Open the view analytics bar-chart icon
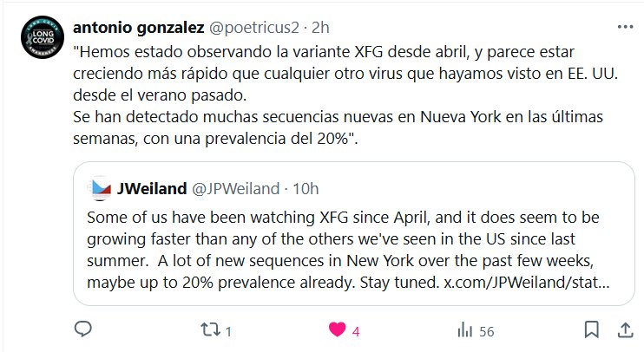 (x=464, y=329)
